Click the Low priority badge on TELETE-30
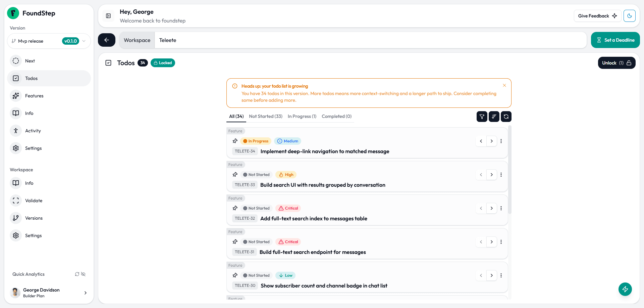This screenshot has height=308, width=644. [x=285, y=275]
